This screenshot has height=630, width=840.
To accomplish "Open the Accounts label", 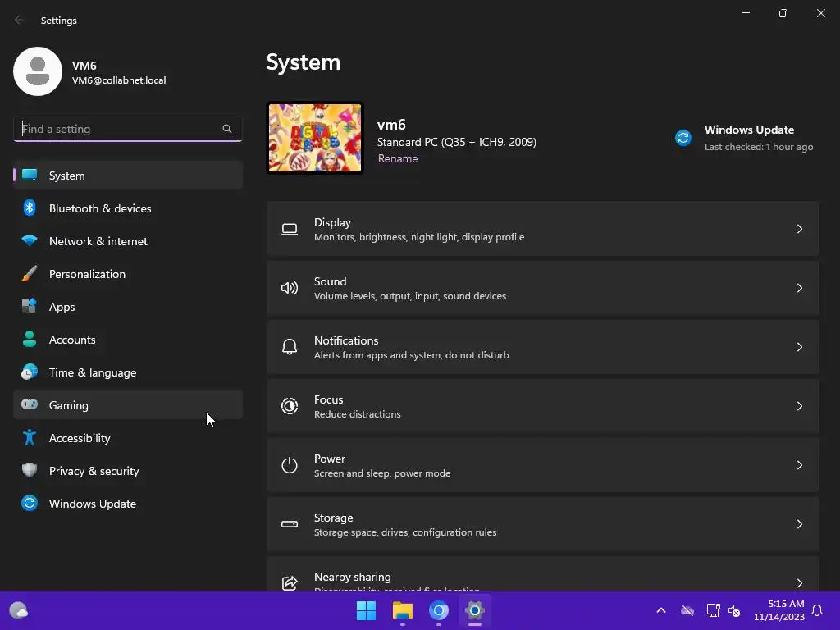I will [x=72, y=340].
